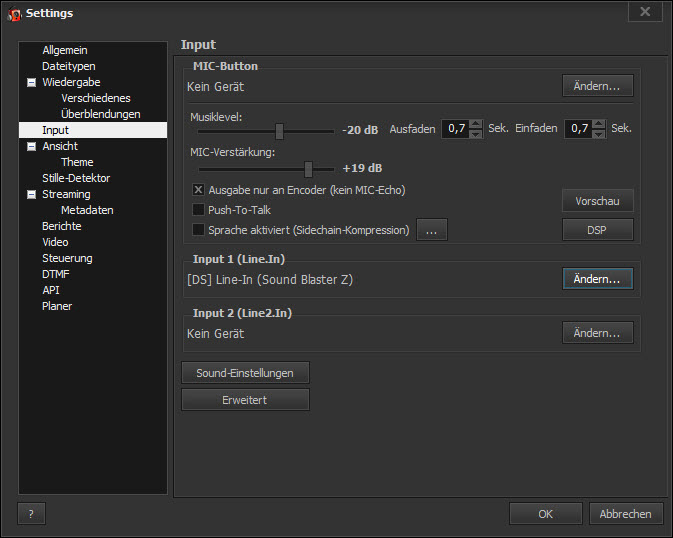Open the Theme settings page

77,162
